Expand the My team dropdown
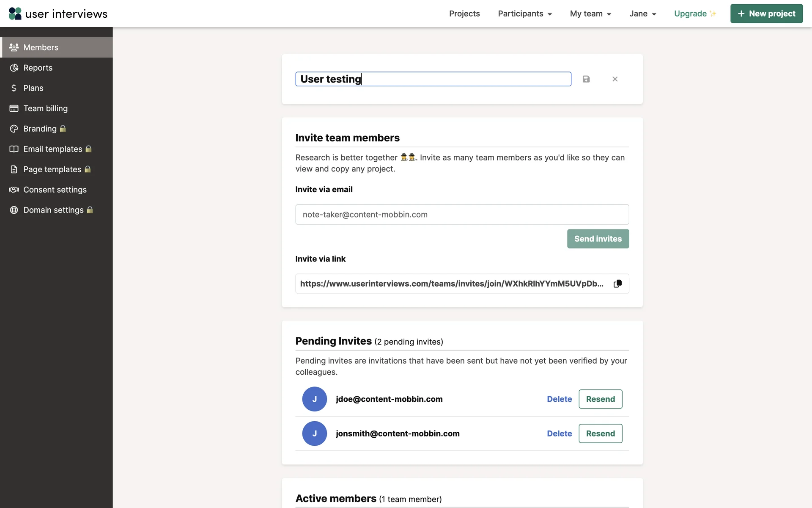Screen dimensions: 812x508 point(590,14)
